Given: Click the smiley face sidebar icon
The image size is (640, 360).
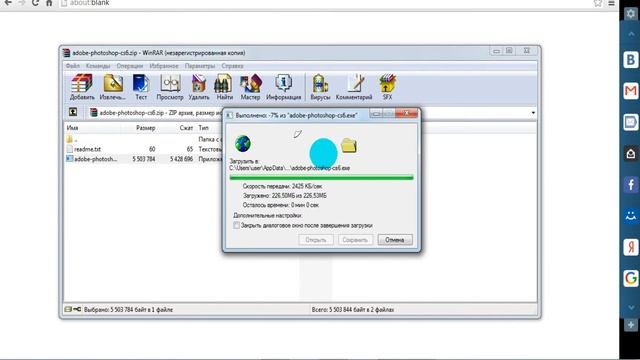Looking at the screenshot, I should [x=630, y=216].
